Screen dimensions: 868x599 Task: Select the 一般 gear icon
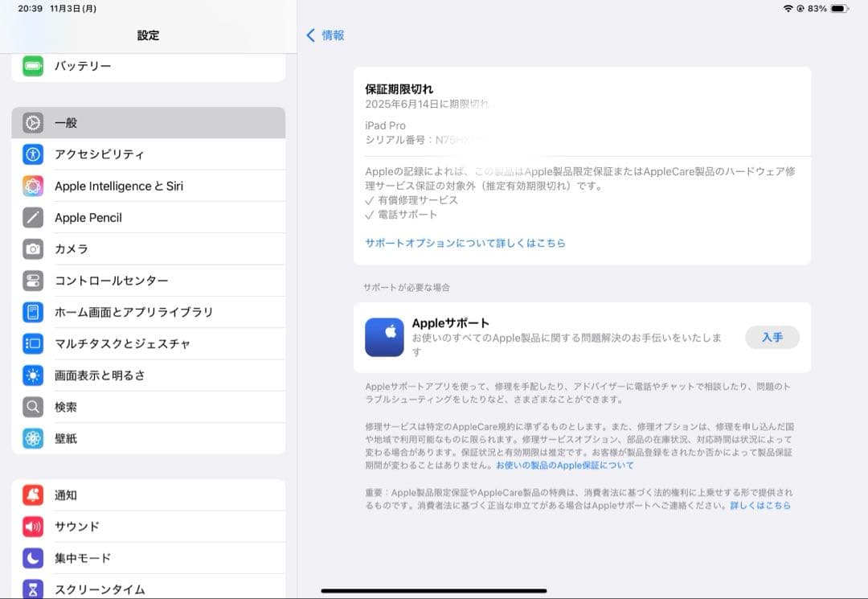[x=32, y=123]
